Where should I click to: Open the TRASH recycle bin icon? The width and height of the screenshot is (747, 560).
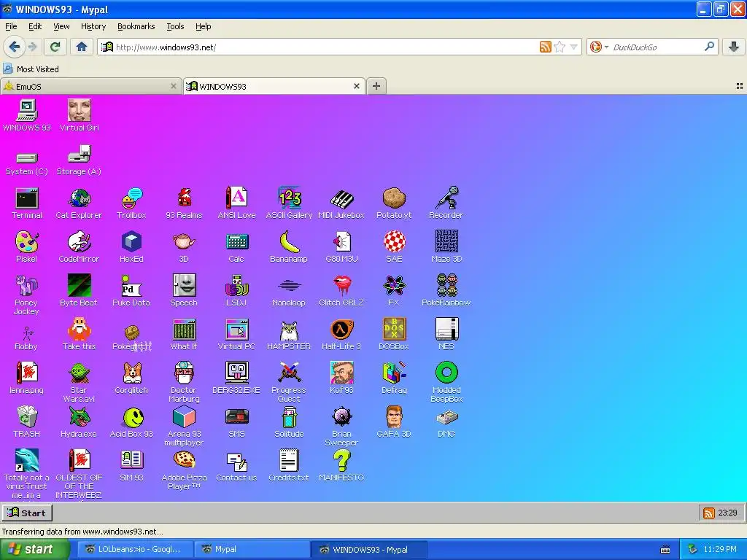pyautogui.click(x=27, y=422)
